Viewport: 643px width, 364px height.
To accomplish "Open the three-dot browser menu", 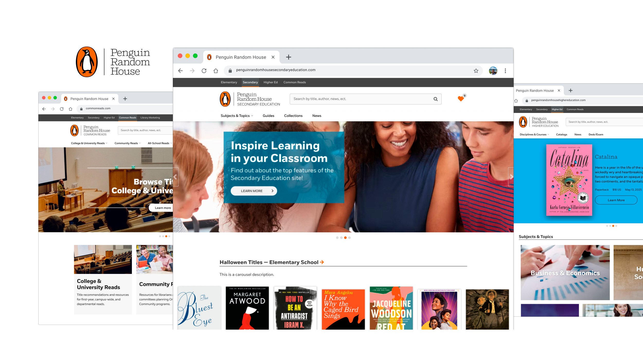I will pyautogui.click(x=505, y=71).
